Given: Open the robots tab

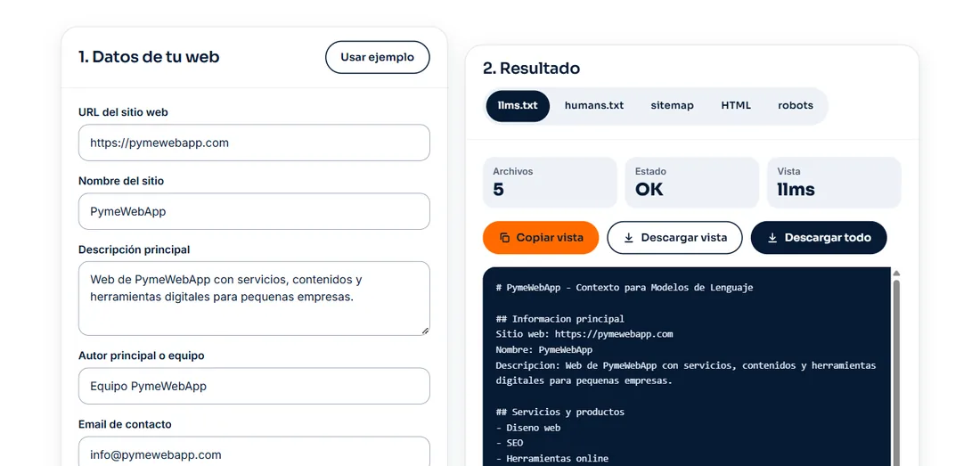Looking at the screenshot, I should pos(795,105).
